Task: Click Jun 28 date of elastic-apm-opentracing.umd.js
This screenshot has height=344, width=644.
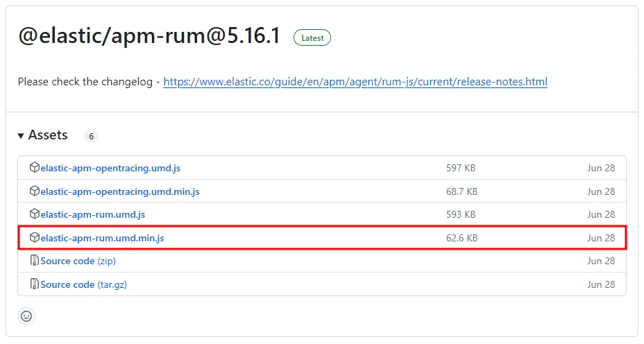Action: (x=601, y=168)
